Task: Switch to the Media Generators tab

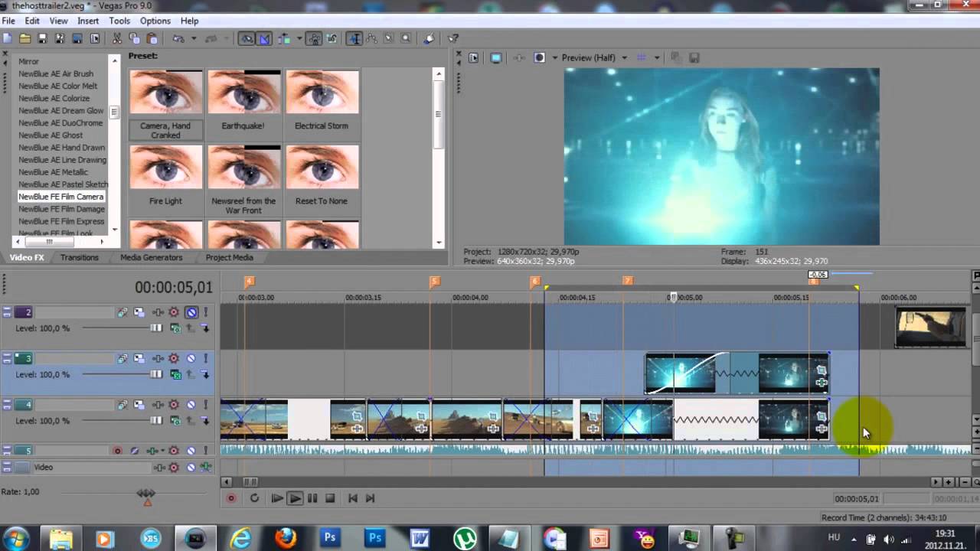Action: (x=151, y=258)
